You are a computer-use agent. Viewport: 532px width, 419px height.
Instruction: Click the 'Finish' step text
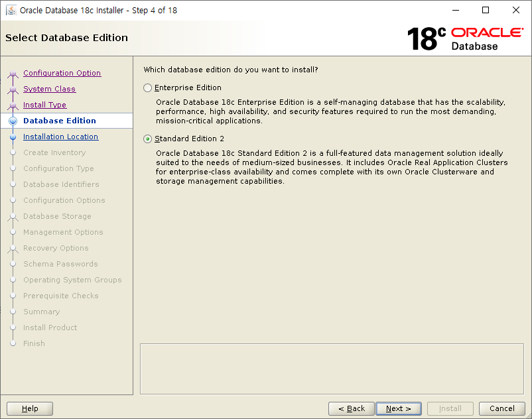pyautogui.click(x=34, y=343)
